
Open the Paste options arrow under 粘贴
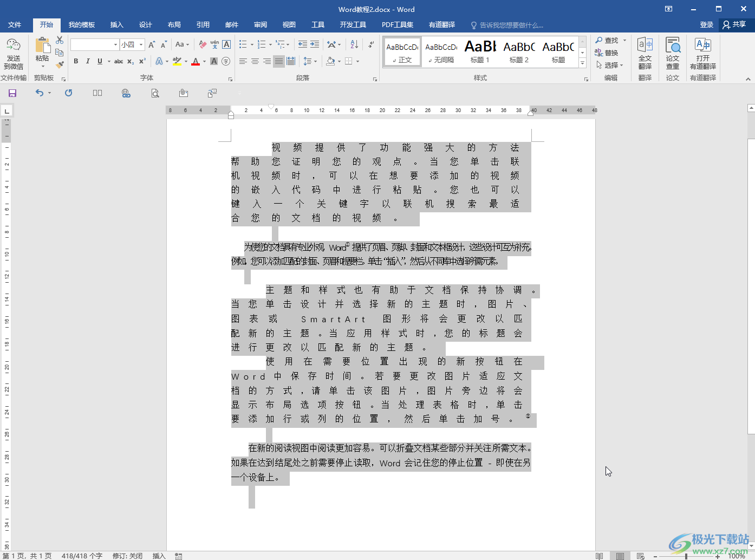(x=42, y=67)
